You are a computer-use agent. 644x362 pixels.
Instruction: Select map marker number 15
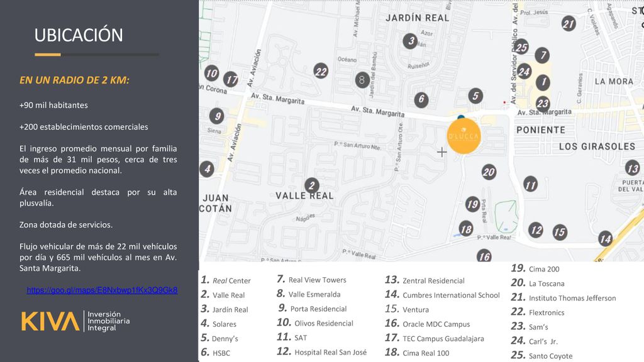pyautogui.click(x=560, y=233)
